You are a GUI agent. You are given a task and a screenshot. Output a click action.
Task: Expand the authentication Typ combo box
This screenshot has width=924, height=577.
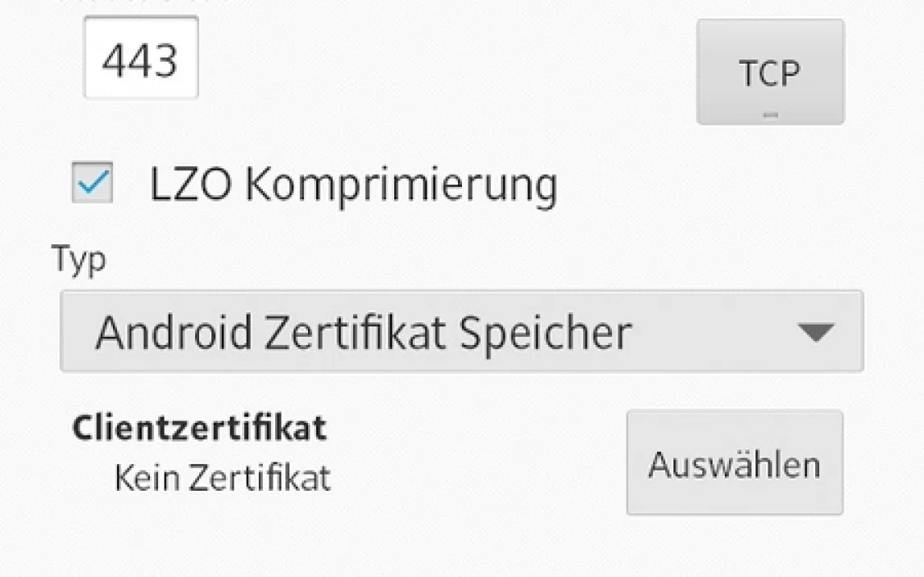461,331
